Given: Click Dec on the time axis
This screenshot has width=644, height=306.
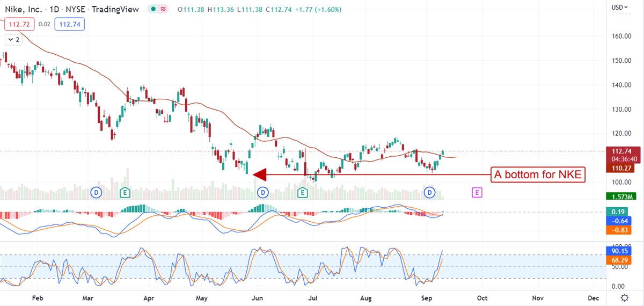Looking at the screenshot, I should point(594,298).
